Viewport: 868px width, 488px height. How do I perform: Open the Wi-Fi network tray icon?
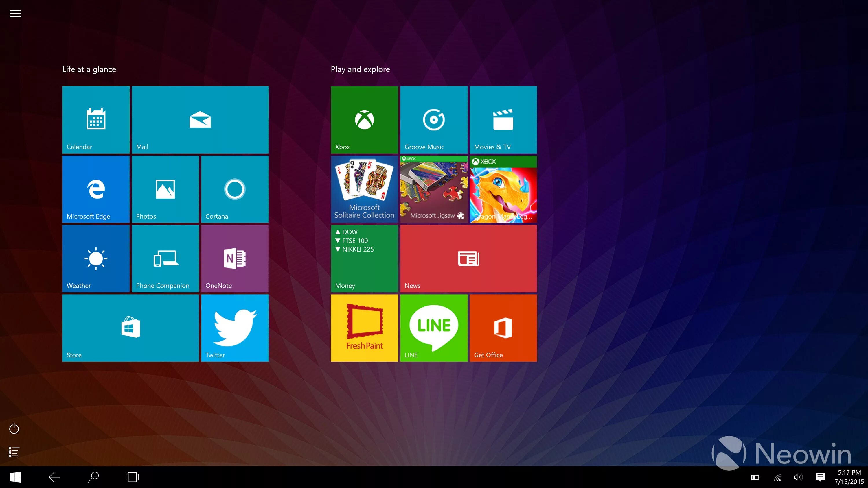coord(777,477)
